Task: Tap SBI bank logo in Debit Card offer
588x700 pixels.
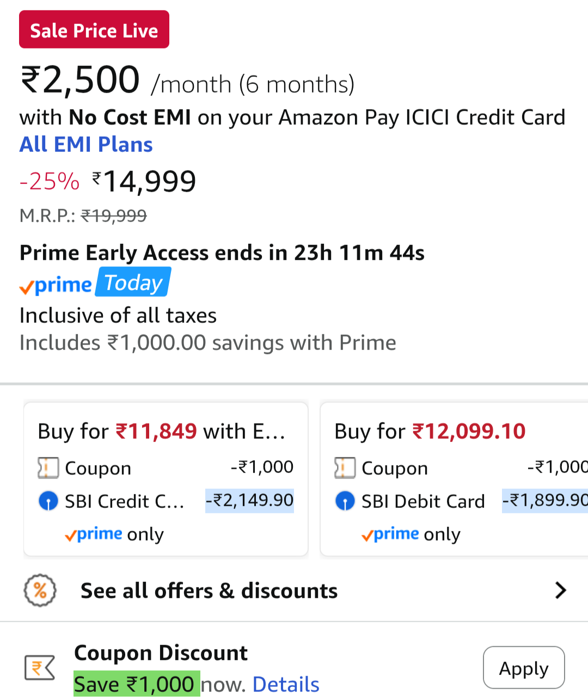Action: pos(345,501)
